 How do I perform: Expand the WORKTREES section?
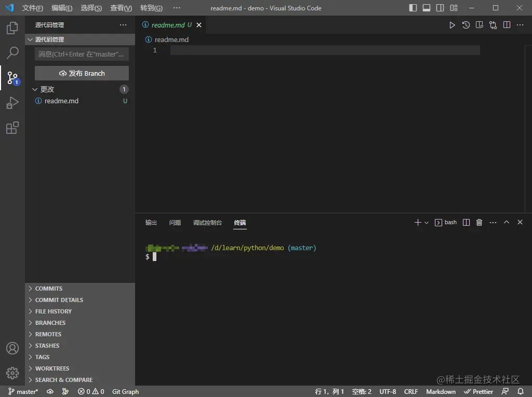click(80, 368)
